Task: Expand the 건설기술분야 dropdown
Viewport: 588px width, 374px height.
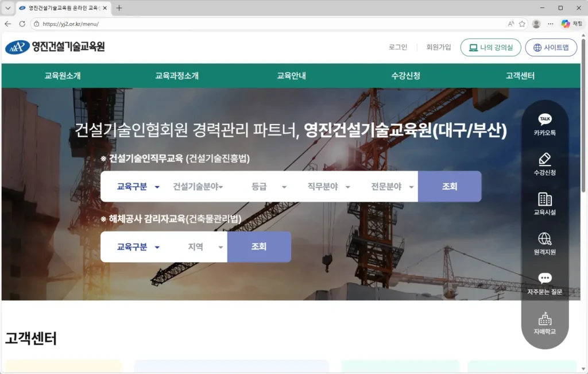Action: [198, 187]
